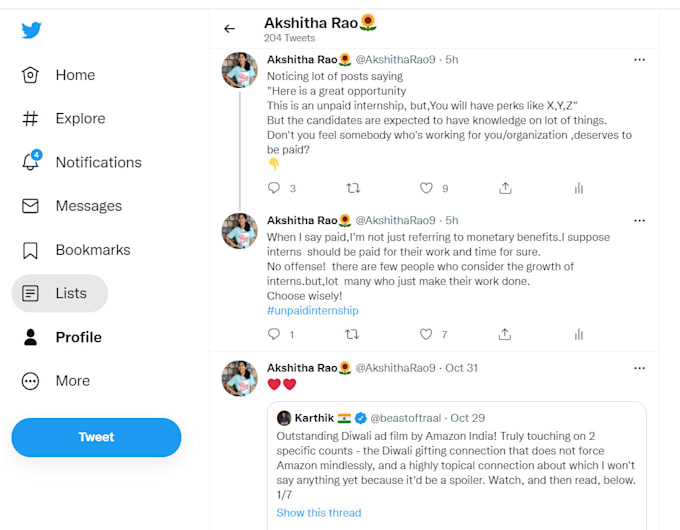Reply to the unpaid internship first tweet

(274, 188)
